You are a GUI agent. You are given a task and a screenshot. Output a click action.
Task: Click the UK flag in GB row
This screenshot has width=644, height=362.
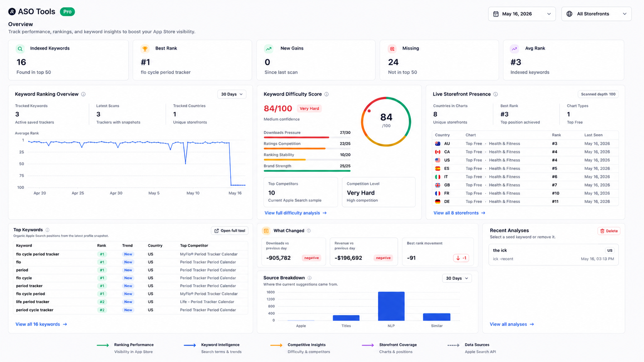click(x=438, y=185)
